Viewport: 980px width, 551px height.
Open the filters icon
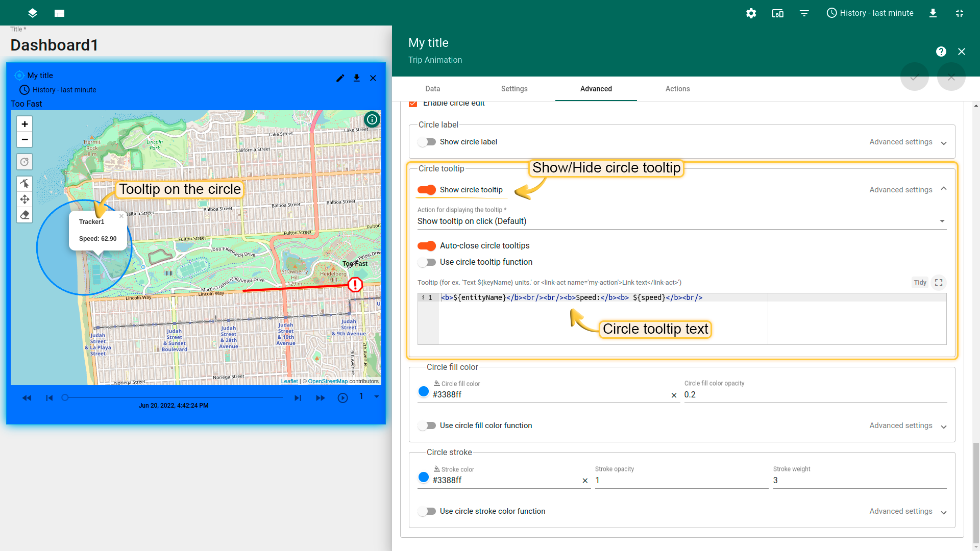[804, 13]
